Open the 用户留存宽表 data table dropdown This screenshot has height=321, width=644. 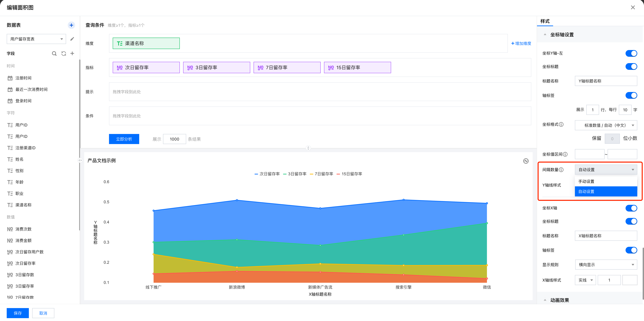(37, 39)
